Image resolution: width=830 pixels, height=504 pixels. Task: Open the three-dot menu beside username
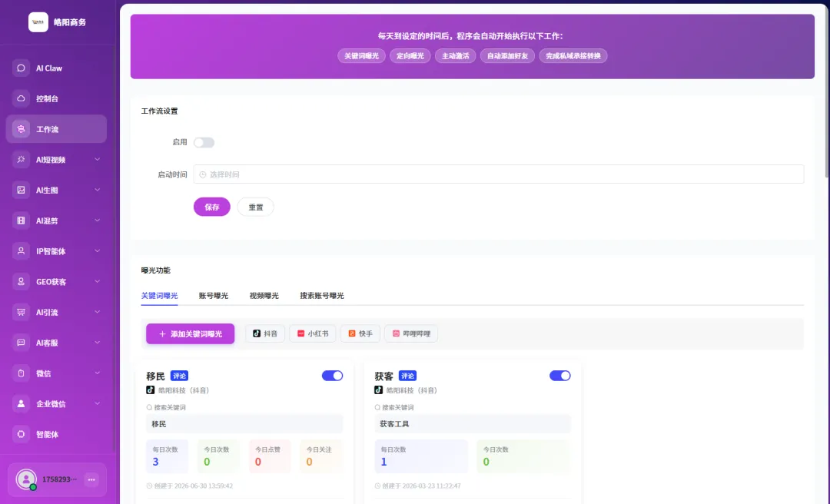coord(91,479)
